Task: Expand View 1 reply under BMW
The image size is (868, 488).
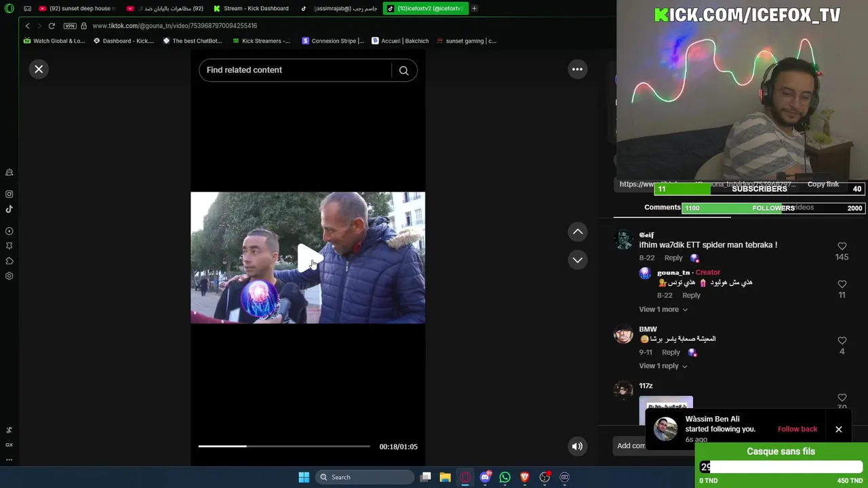Action: [x=663, y=366]
